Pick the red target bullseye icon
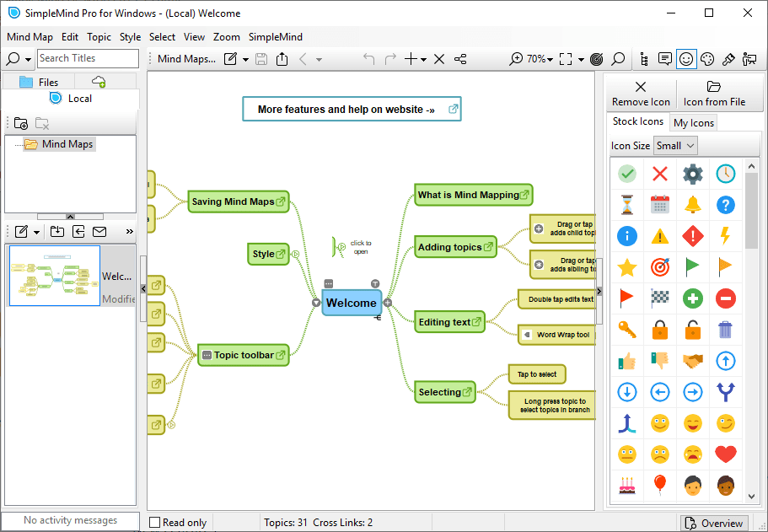768x532 pixels. tap(660, 267)
